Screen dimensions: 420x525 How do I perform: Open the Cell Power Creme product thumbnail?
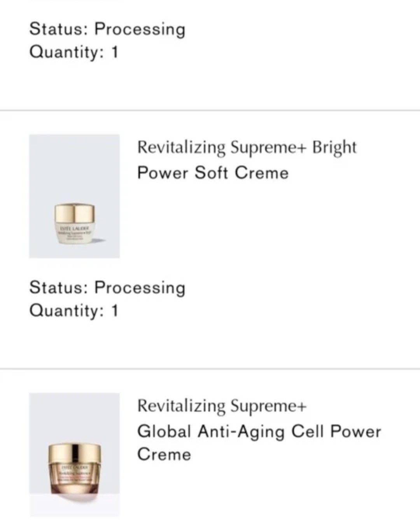tap(74, 454)
